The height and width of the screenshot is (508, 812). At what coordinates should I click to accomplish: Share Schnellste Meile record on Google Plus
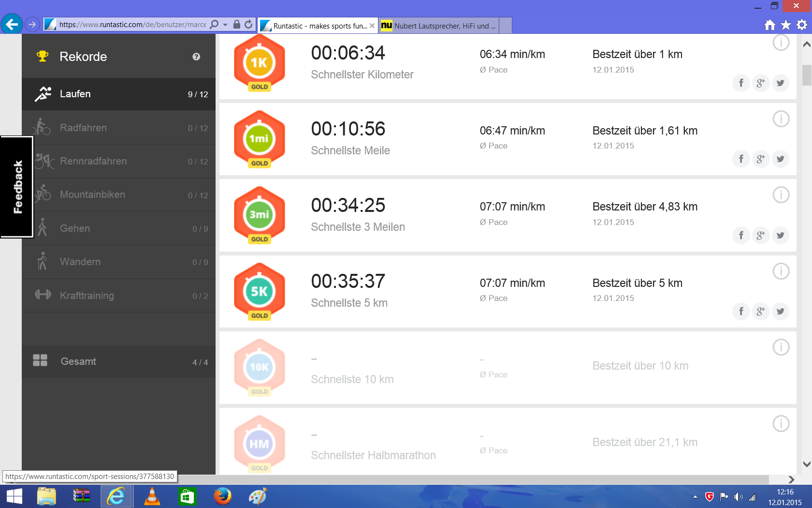click(760, 159)
